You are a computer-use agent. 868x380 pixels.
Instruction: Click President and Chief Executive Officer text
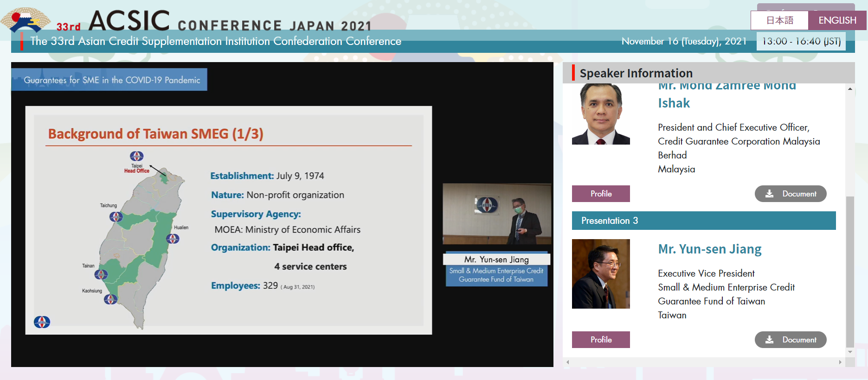coord(733,127)
